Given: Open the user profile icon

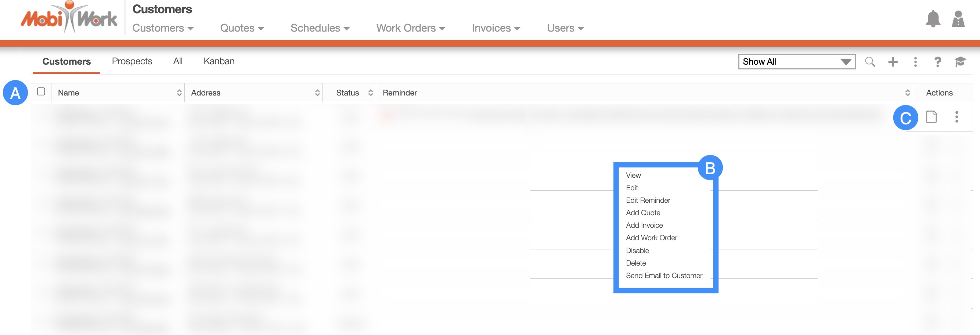Looking at the screenshot, I should click(x=958, y=19).
